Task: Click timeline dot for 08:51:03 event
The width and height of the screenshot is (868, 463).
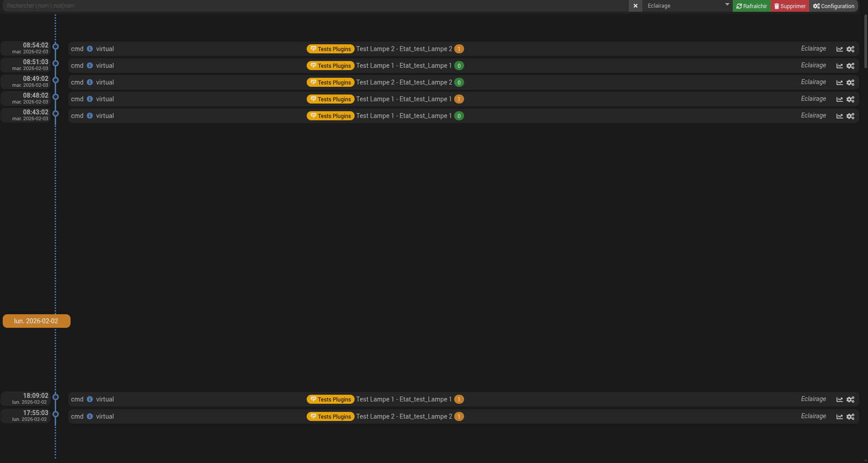Action: pos(56,63)
